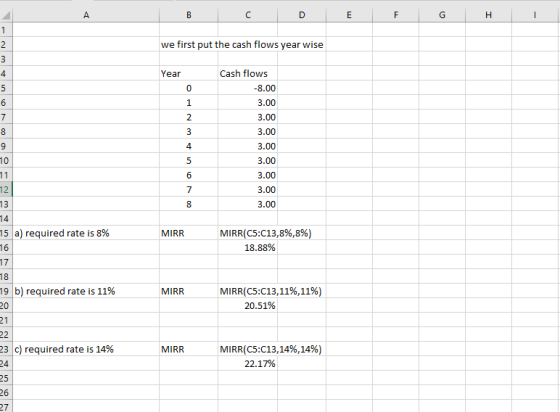Select year 1 cell
This screenshot has width=560, height=412.
[189, 103]
